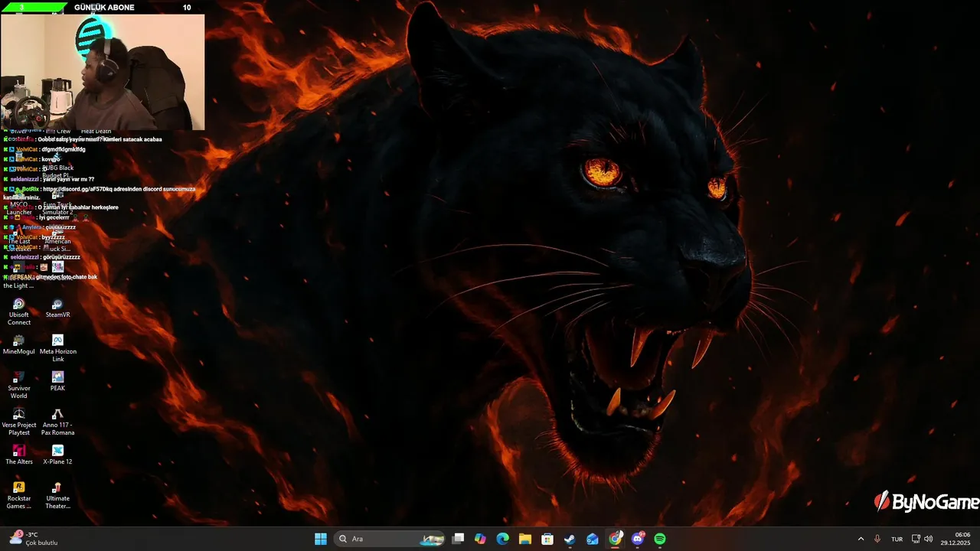Open File Explorer from the taskbar
Viewport: 980px width, 551px height.
tap(524, 539)
